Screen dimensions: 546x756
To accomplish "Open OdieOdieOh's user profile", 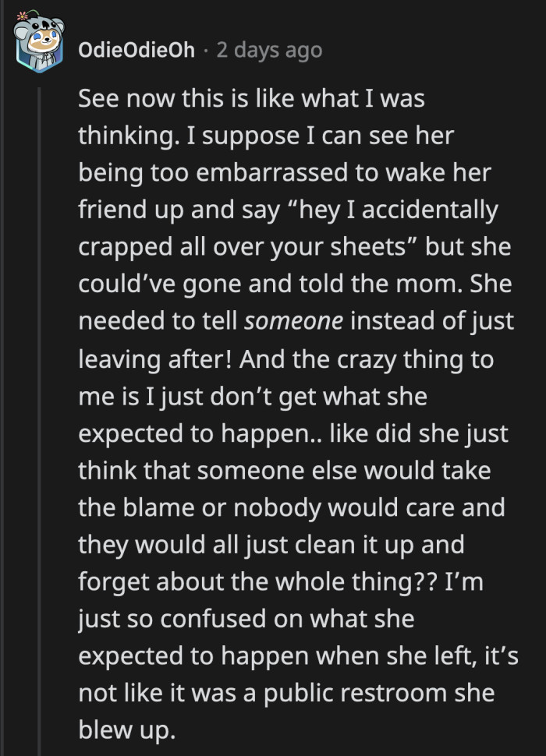I will tap(136, 49).
